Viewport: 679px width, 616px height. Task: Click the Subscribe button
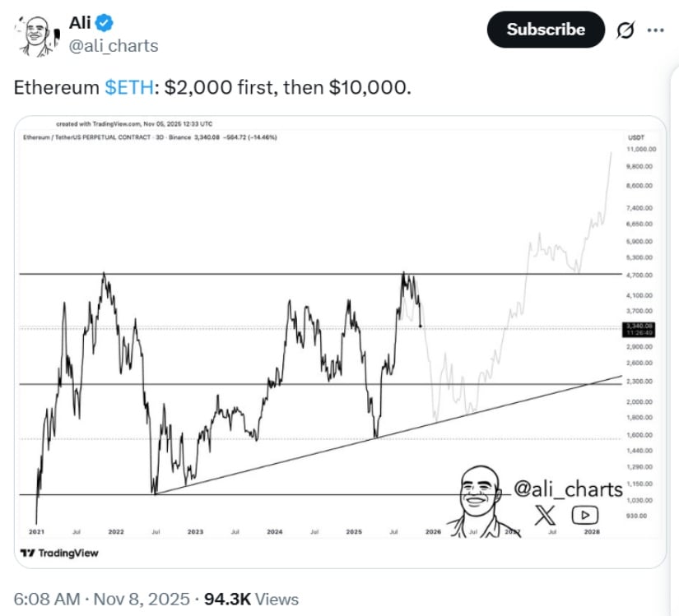[x=544, y=29]
